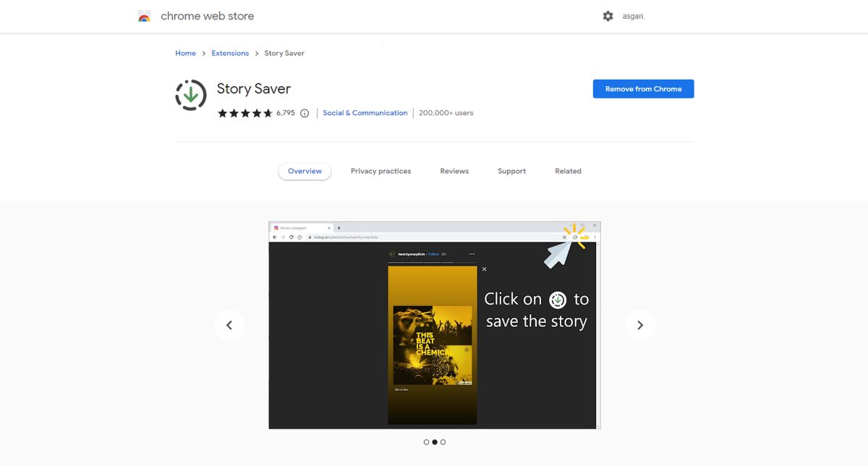
Task: Select the first carousel dot
Action: coord(426,442)
